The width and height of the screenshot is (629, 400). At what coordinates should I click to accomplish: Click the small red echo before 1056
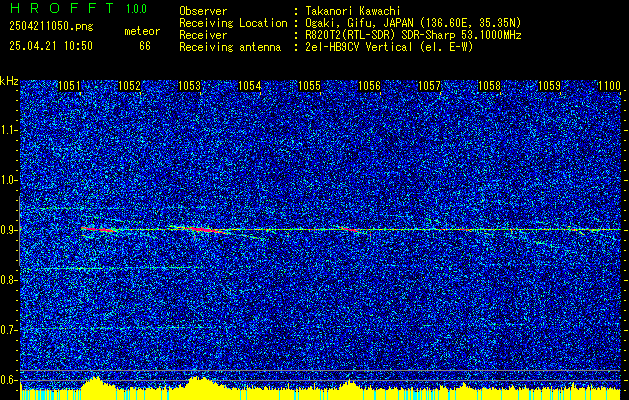(351, 229)
